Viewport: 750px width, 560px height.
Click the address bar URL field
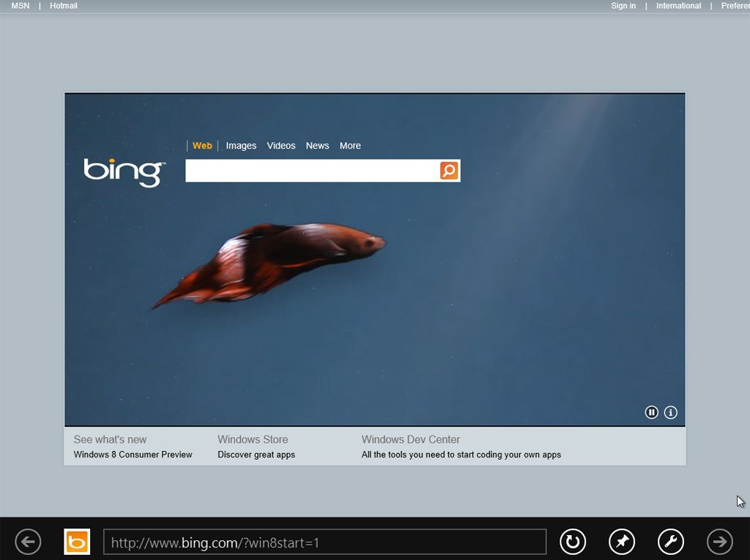(324, 542)
